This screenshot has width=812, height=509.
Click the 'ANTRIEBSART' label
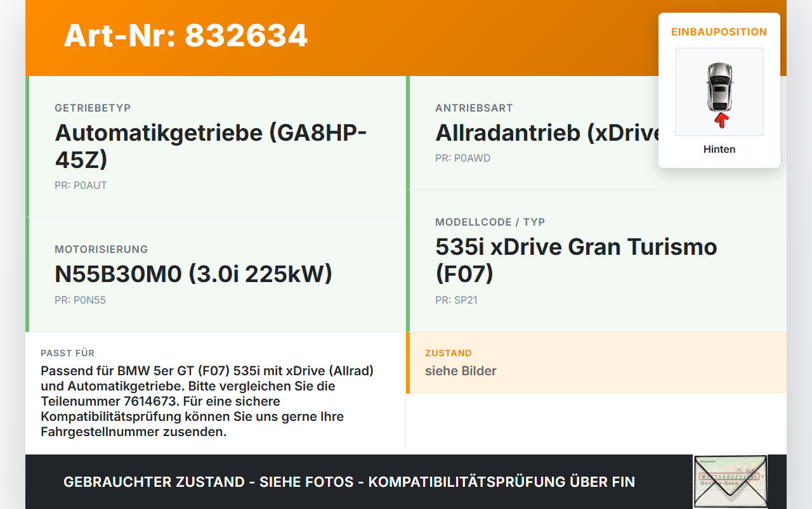(474, 108)
